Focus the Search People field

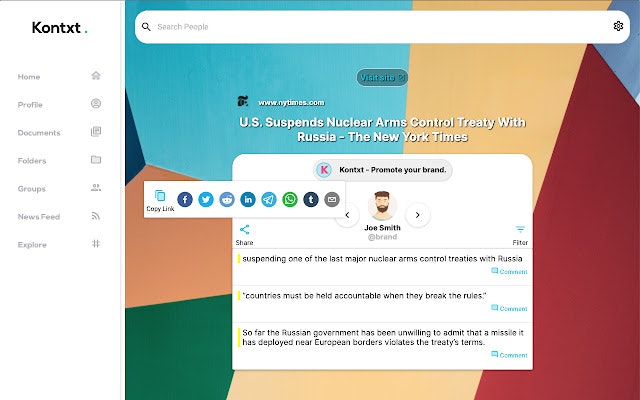tap(382, 27)
